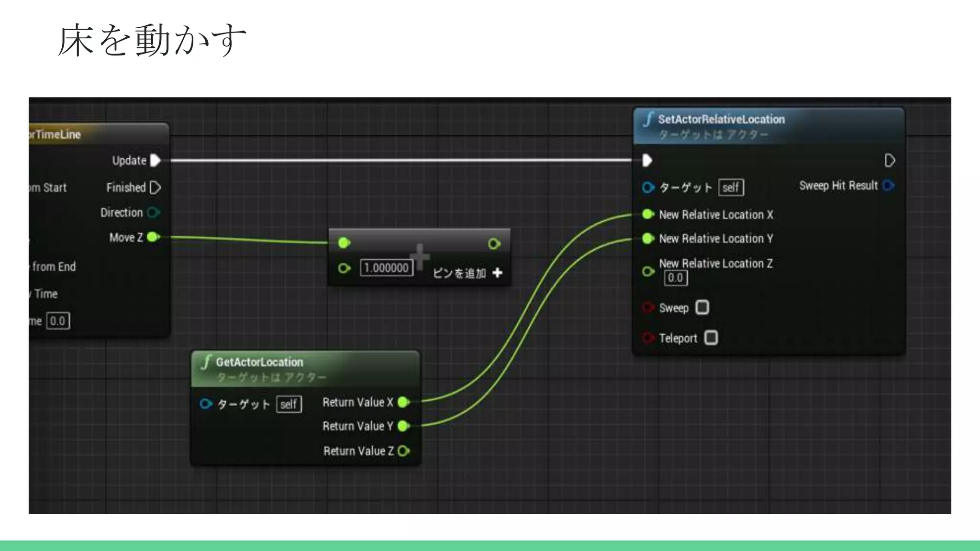Click the New Relative Location Z 0.0 field
This screenshot has height=551, width=980.
tap(675, 278)
